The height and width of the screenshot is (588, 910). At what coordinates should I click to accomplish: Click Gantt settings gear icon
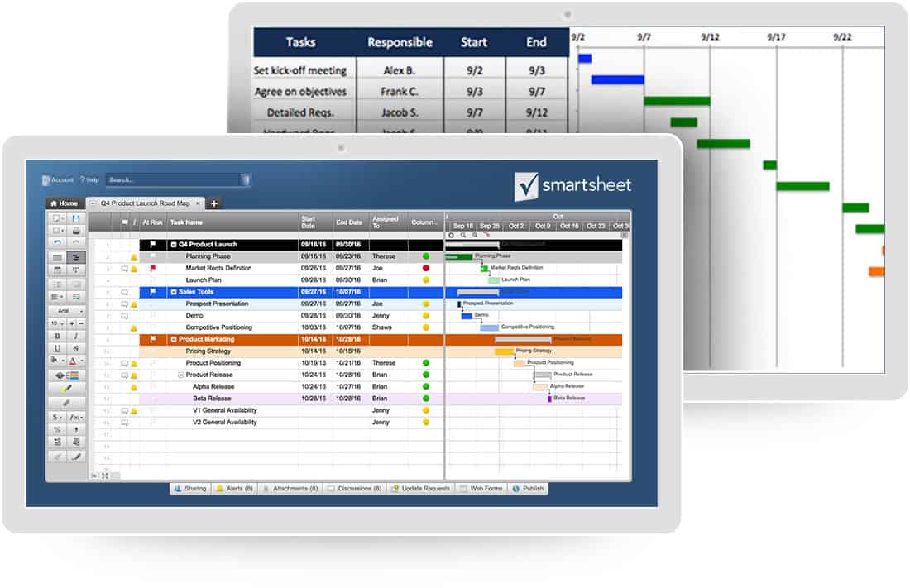452,235
